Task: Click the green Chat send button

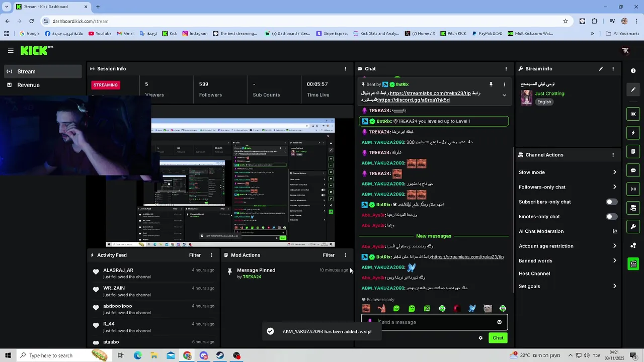Action: tap(498, 338)
